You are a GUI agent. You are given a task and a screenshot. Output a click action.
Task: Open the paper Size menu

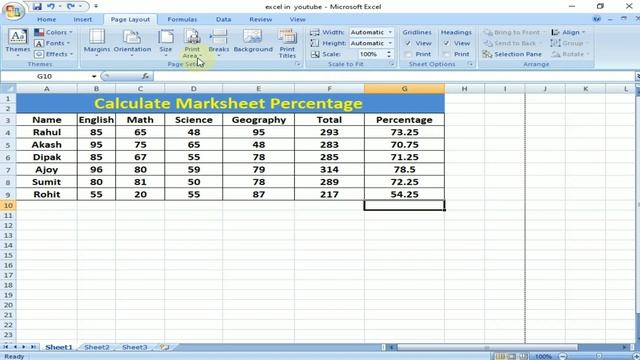click(x=166, y=43)
